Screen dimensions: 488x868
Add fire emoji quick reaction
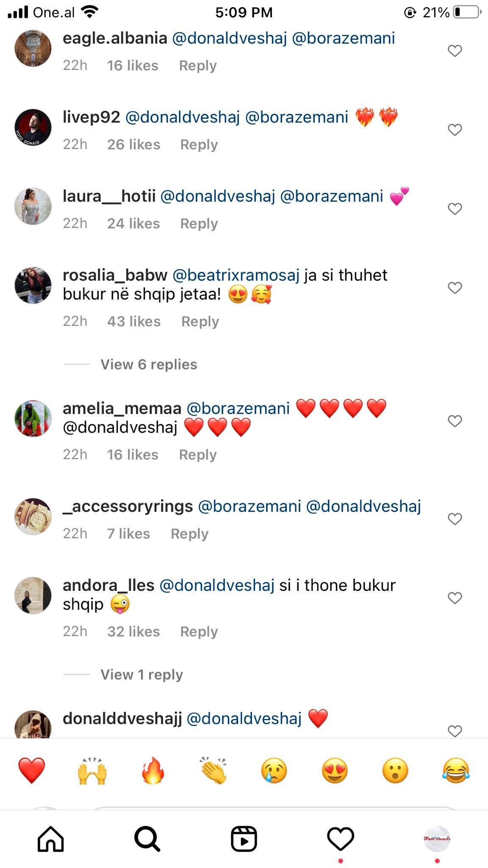pyautogui.click(x=153, y=770)
